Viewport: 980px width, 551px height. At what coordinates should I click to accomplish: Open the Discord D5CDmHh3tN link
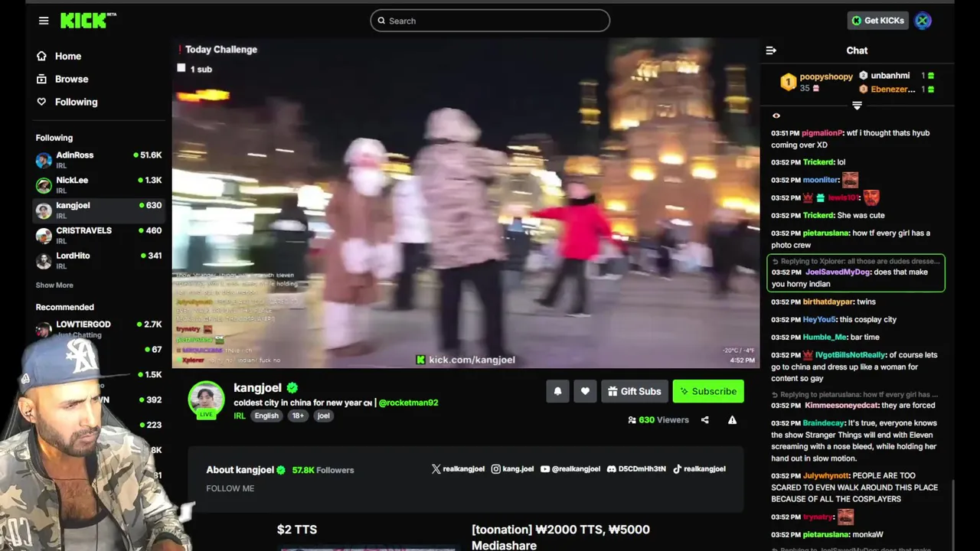(x=636, y=469)
